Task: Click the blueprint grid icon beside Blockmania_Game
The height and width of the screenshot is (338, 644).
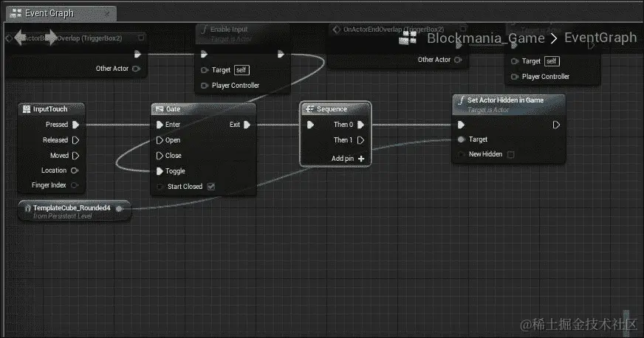Action: coord(408,38)
